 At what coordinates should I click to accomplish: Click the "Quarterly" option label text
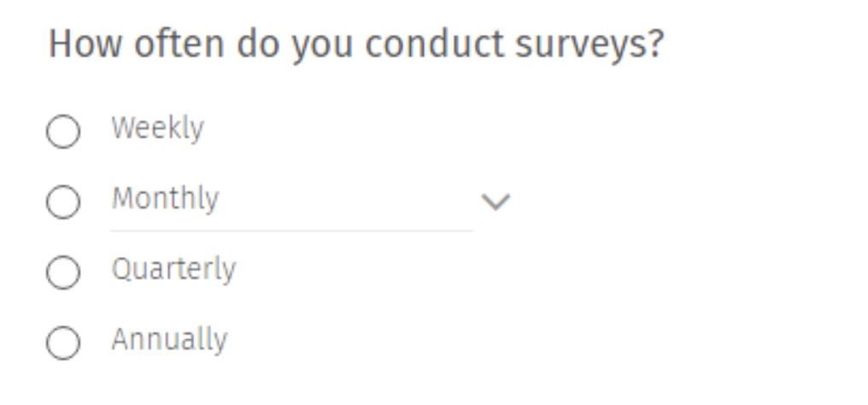click(173, 270)
